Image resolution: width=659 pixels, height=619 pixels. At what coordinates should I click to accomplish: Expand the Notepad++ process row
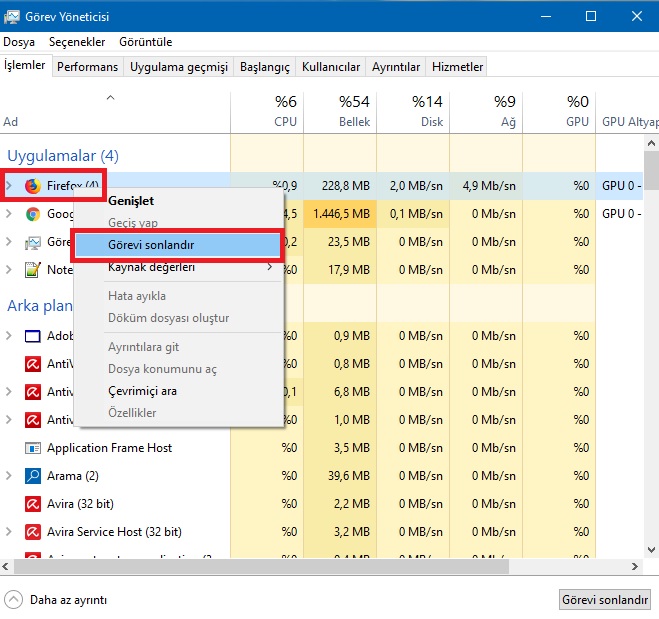(x=9, y=270)
